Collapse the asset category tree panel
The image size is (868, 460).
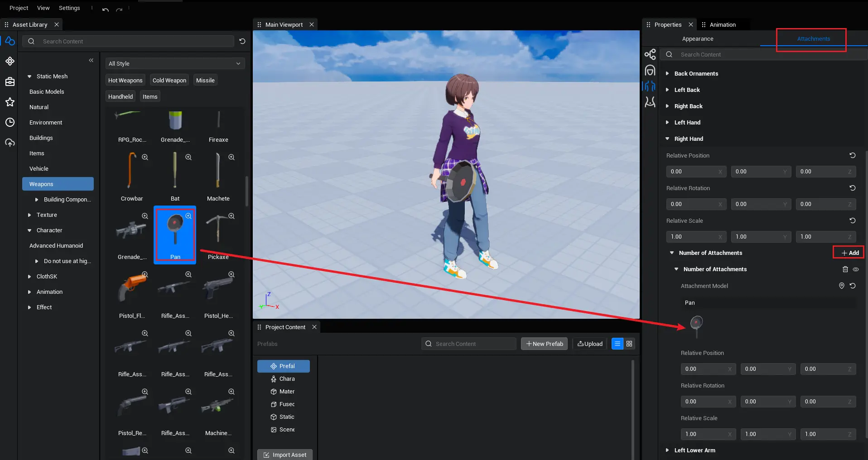[x=91, y=60]
